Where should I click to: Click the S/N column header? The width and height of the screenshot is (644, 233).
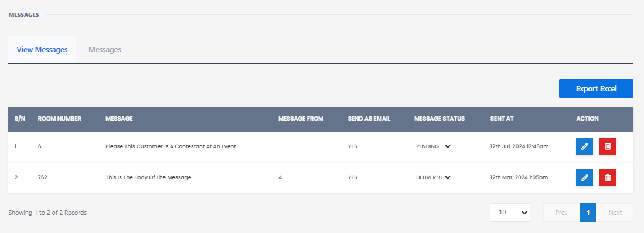(20, 119)
